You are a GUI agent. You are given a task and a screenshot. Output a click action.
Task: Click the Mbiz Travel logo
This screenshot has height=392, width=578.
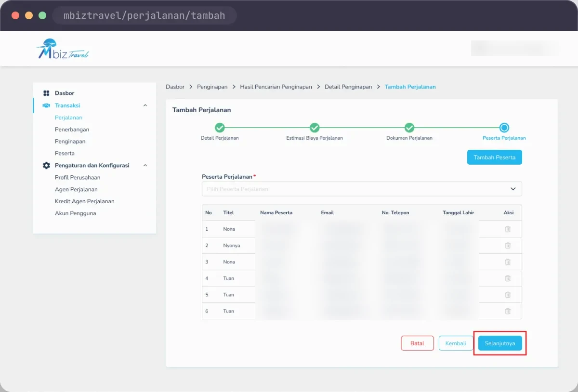pos(63,49)
